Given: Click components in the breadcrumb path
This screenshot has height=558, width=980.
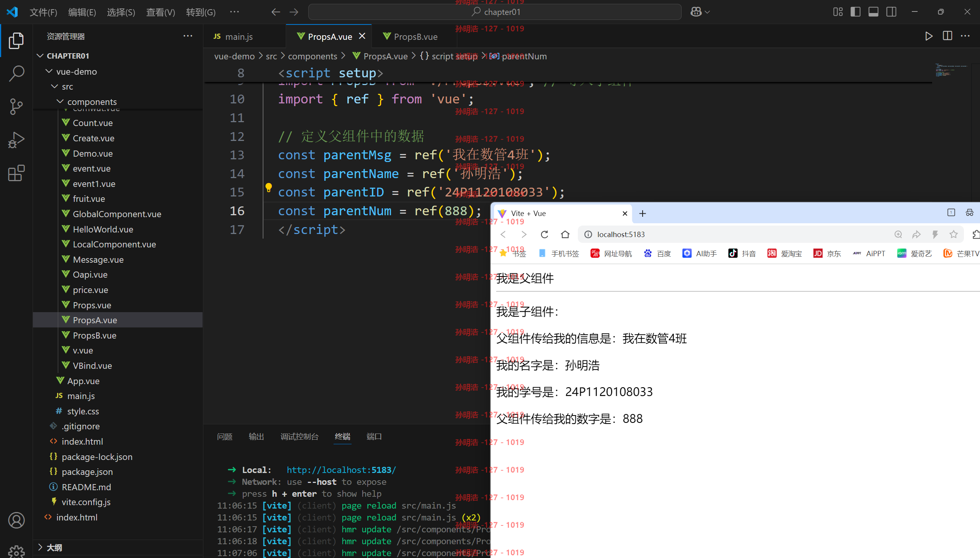Looking at the screenshot, I should (x=312, y=56).
